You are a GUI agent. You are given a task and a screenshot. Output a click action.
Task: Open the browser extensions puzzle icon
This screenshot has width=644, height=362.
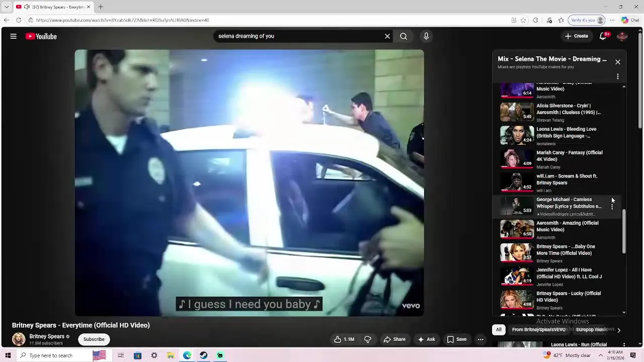click(x=535, y=20)
